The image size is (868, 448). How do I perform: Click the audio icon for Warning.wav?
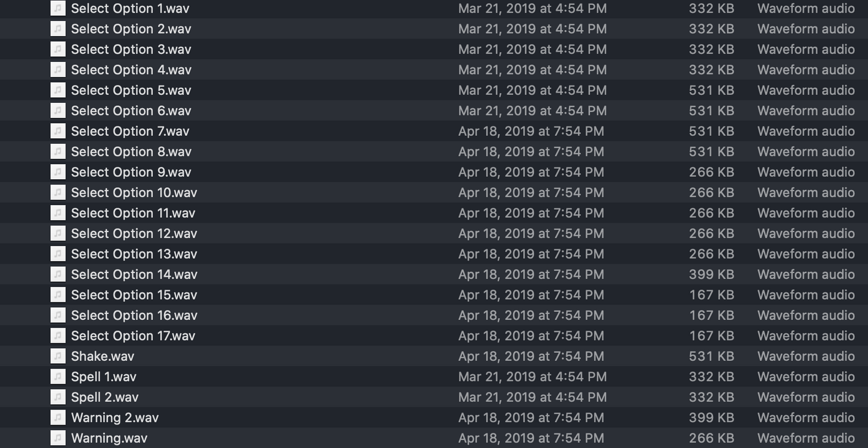click(x=58, y=438)
